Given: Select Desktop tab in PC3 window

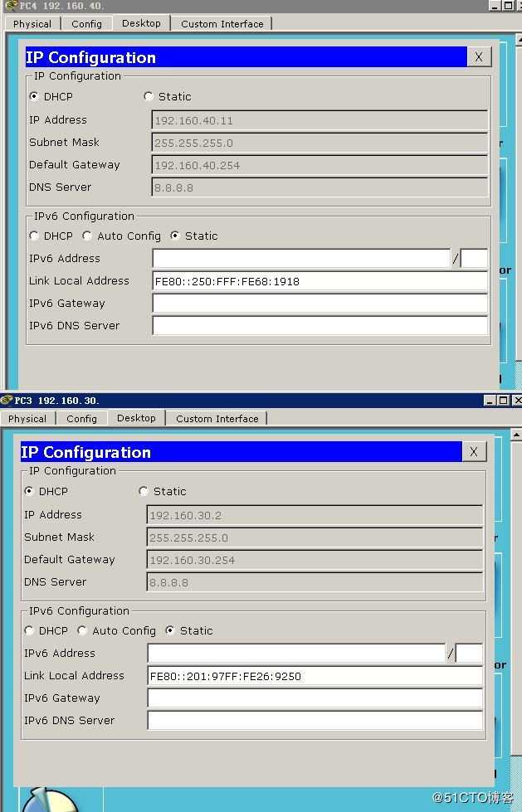Looking at the screenshot, I should click(x=136, y=418).
